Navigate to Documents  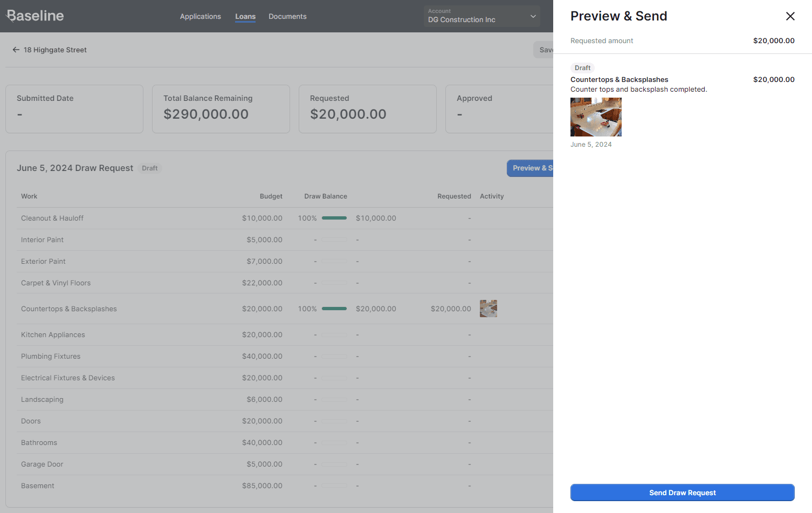pyautogui.click(x=287, y=17)
